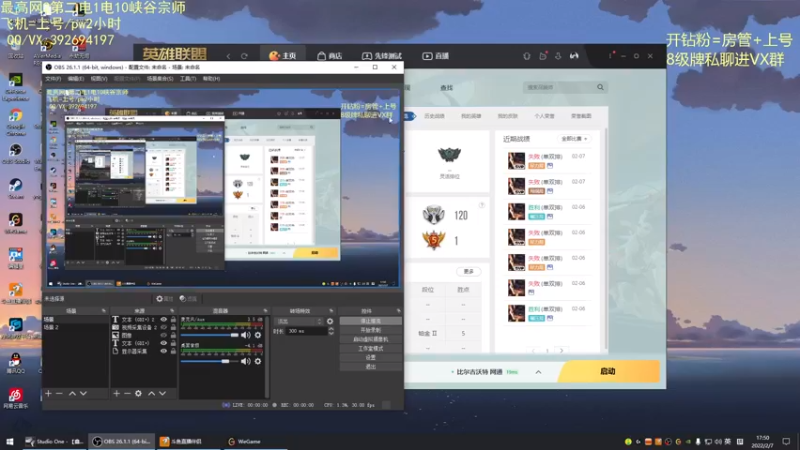Open OBS 编辑(E) menu
This screenshot has width=800, height=450.
pos(76,79)
